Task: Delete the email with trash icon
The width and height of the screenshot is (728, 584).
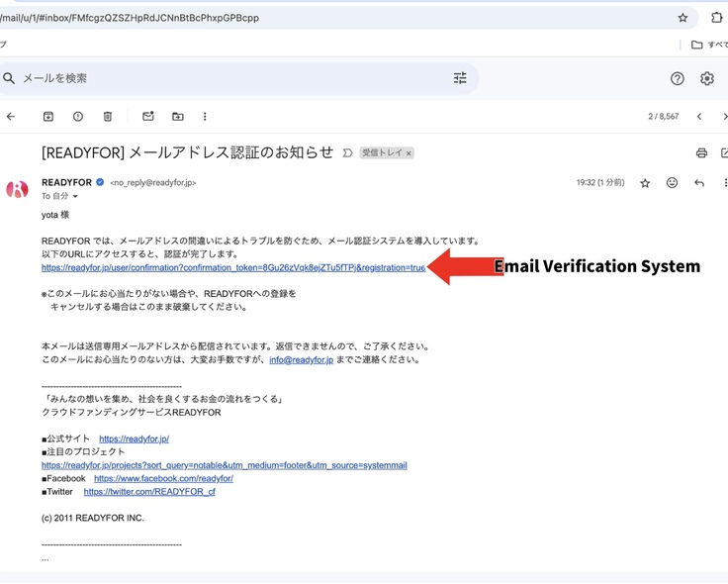Action: [108, 117]
